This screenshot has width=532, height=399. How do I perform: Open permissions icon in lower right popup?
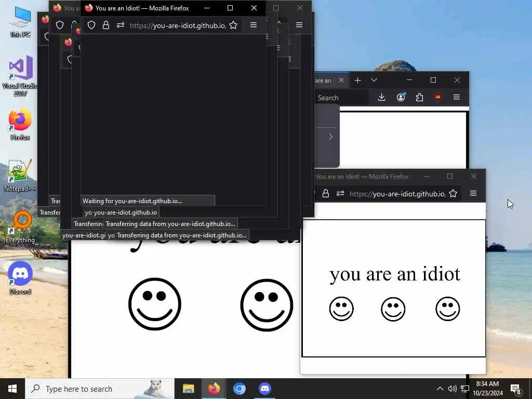click(340, 193)
